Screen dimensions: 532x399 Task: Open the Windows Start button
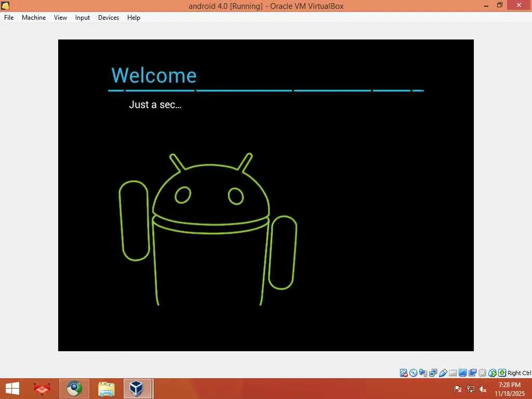pos(12,389)
